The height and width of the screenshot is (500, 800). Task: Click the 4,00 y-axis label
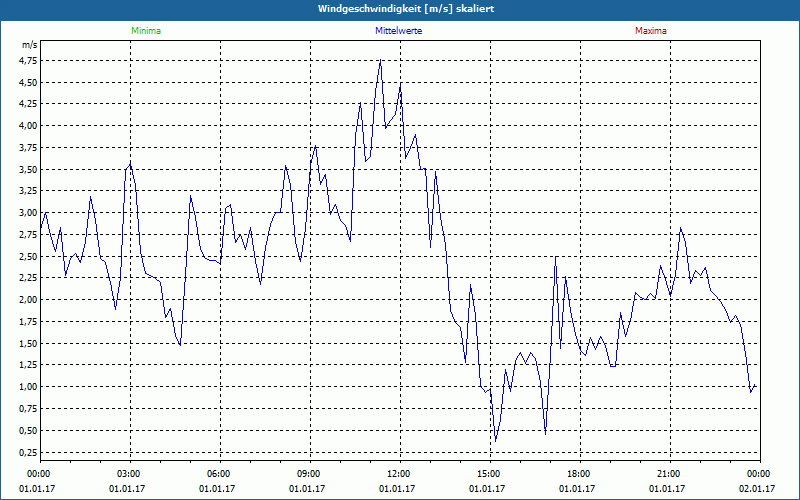click(x=30, y=126)
